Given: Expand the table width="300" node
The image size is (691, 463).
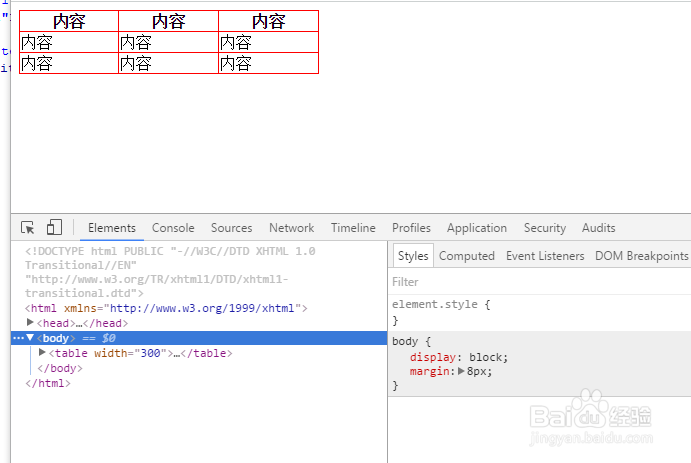Looking at the screenshot, I should 42,352.
